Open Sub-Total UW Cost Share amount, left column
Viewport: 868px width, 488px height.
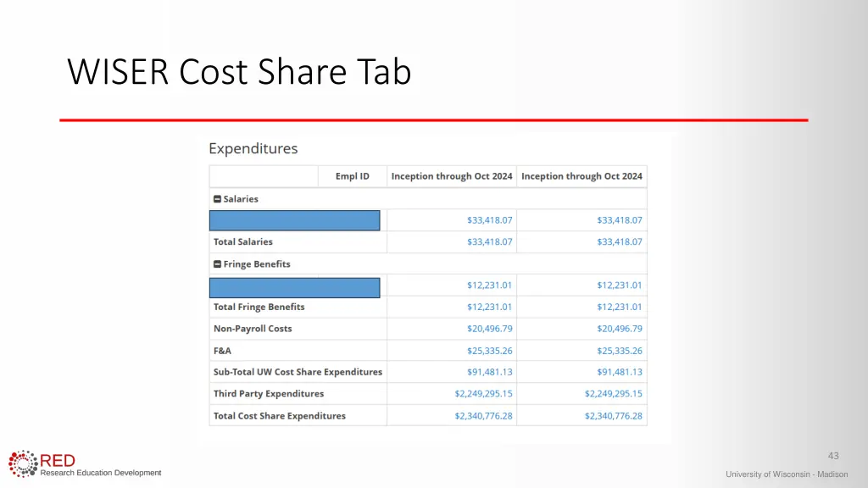489,372
